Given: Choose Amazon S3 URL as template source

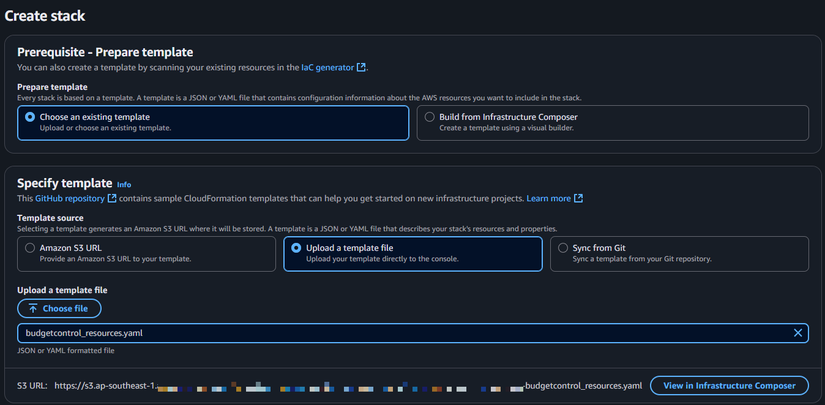Looking at the screenshot, I should click(30, 248).
